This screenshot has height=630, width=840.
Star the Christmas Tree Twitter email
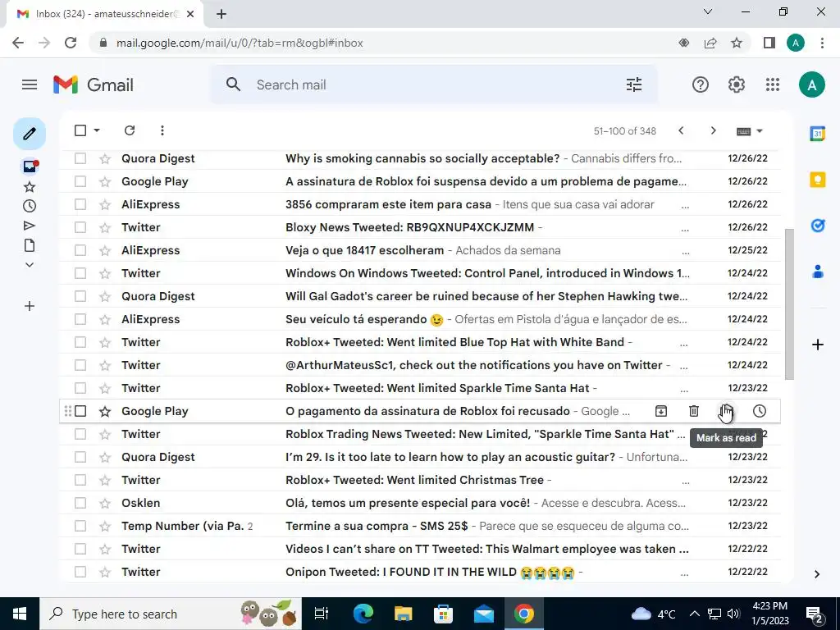click(x=105, y=480)
